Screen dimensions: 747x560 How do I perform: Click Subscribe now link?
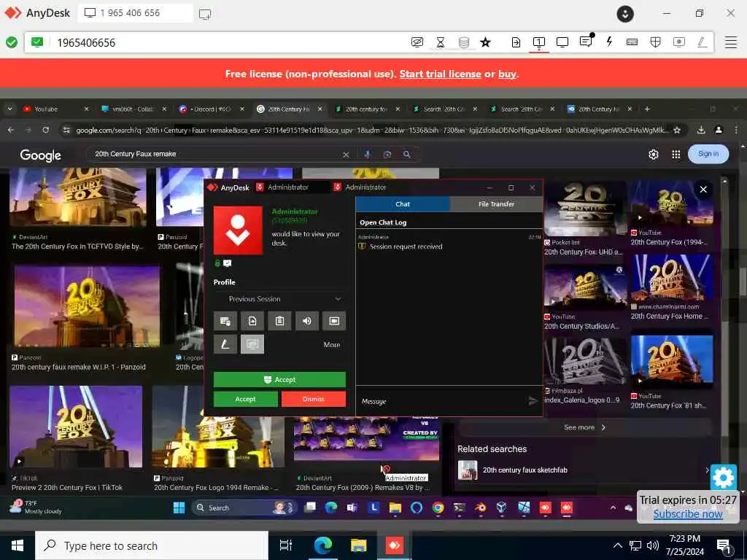coord(688,514)
